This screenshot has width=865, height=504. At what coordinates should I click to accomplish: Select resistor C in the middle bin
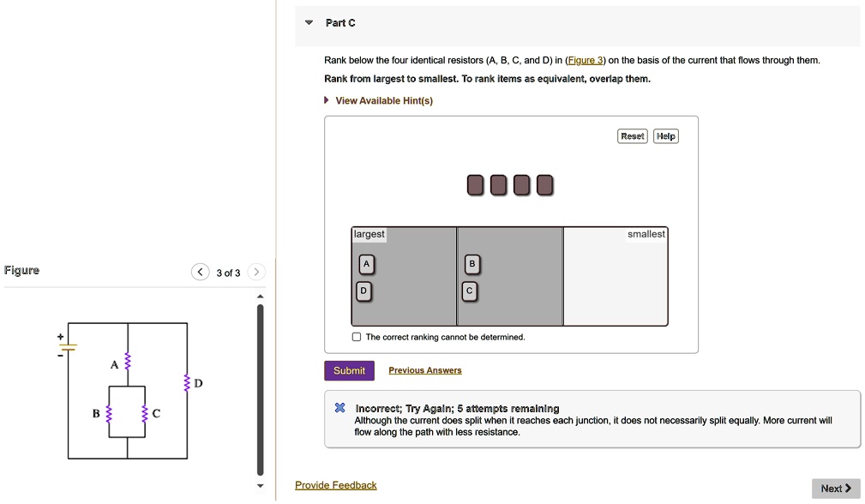tap(470, 291)
